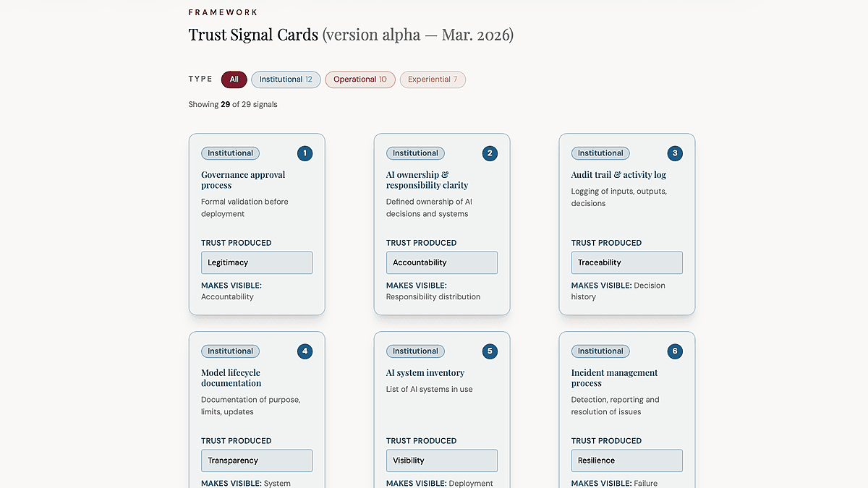Click the number 2 badge icon
Viewport: 868px width, 488px height.
click(490, 153)
